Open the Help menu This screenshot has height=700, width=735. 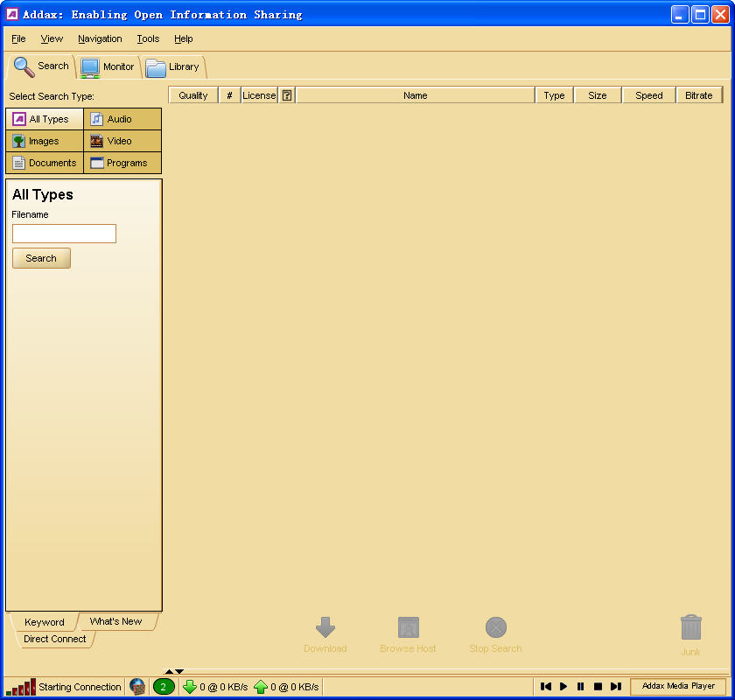pyautogui.click(x=183, y=38)
